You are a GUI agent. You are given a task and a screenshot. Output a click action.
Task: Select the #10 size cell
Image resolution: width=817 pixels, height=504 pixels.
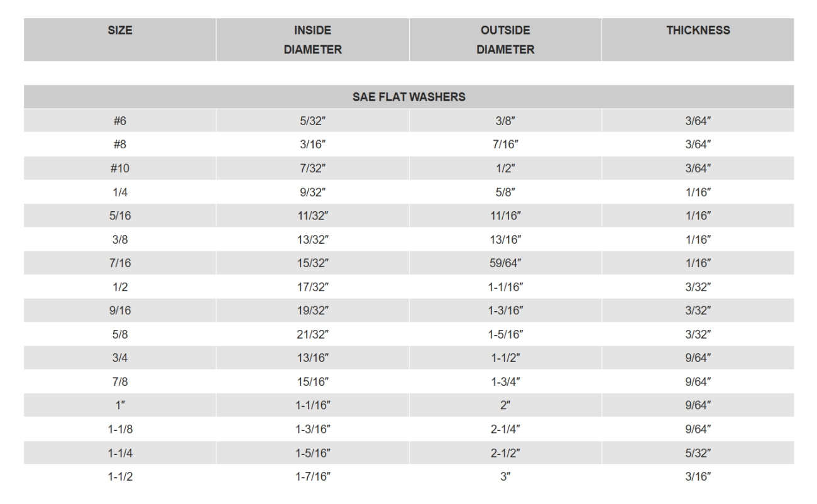coord(120,168)
